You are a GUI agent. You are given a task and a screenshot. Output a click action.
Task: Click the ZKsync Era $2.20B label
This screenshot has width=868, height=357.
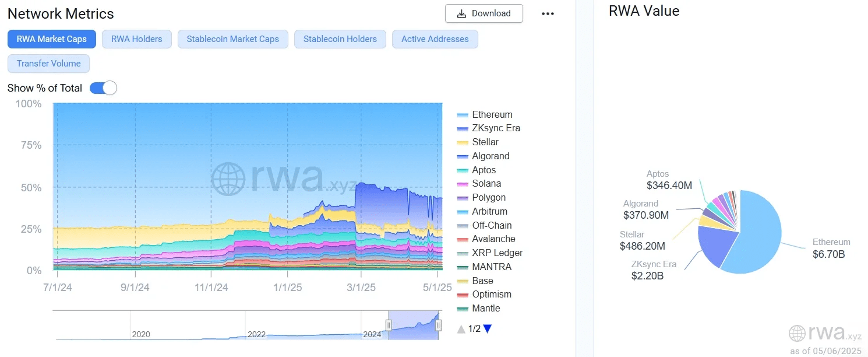point(654,269)
